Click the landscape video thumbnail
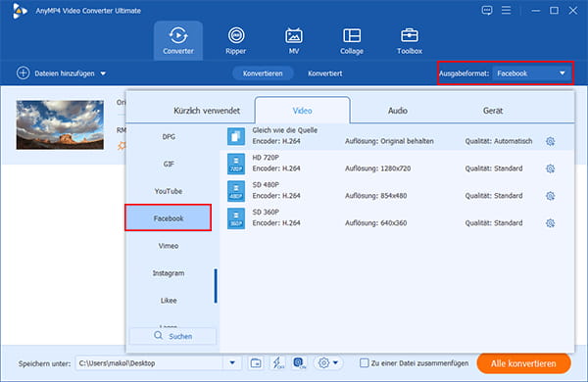Viewport: 588px width, 382px height. pyautogui.click(x=60, y=124)
